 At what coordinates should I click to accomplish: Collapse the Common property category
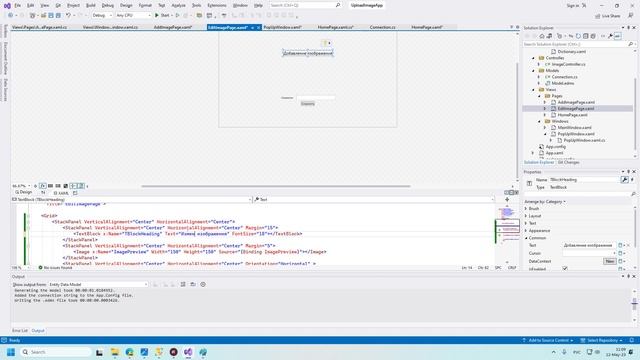point(526,238)
